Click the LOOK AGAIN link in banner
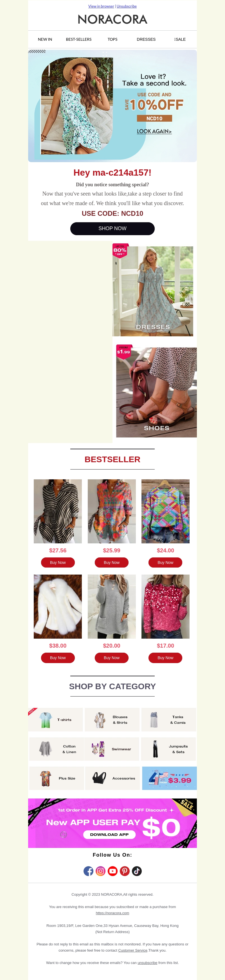Image resolution: width=225 pixels, height=980 pixels. pyautogui.click(x=154, y=131)
